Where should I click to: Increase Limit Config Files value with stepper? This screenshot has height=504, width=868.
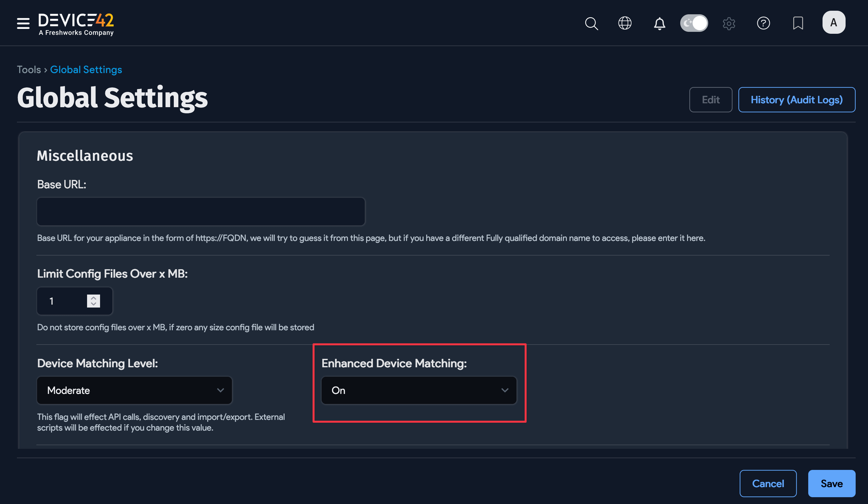(93, 298)
